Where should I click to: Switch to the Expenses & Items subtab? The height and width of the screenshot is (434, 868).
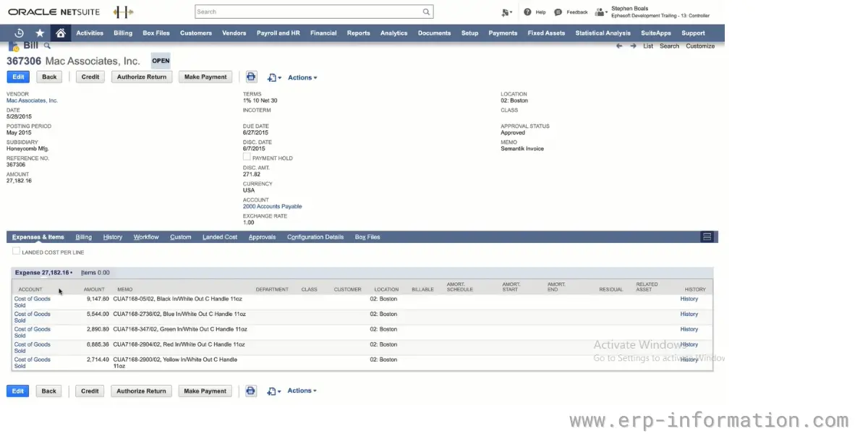[38, 237]
